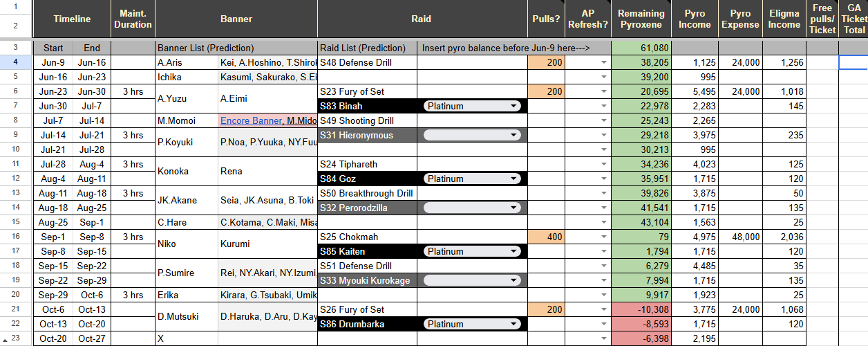
Task: Select the Pyro Income header cell
Action: pos(695,19)
